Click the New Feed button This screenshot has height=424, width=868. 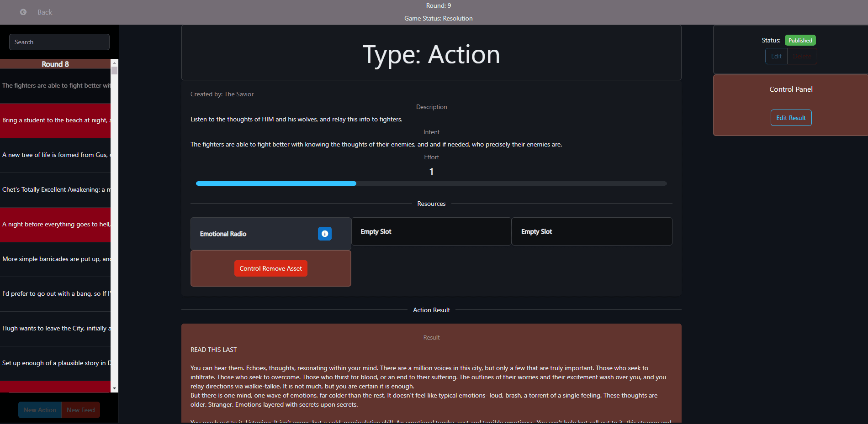click(x=81, y=410)
